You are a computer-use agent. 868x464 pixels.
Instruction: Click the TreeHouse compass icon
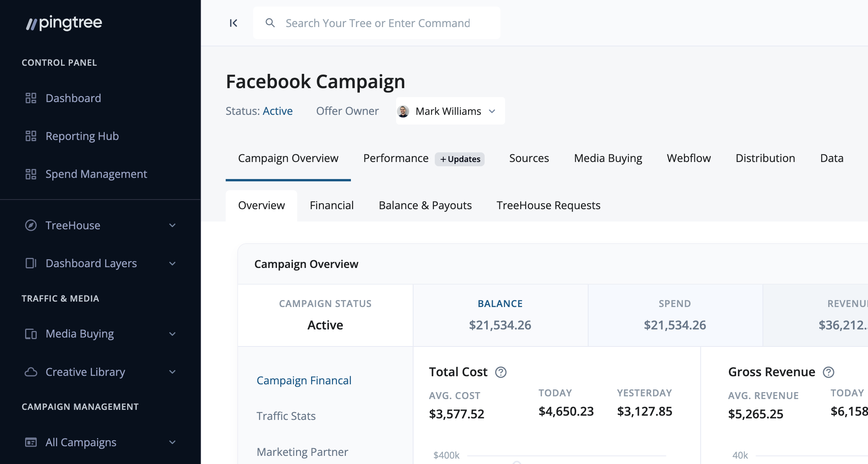(x=31, y=225)
